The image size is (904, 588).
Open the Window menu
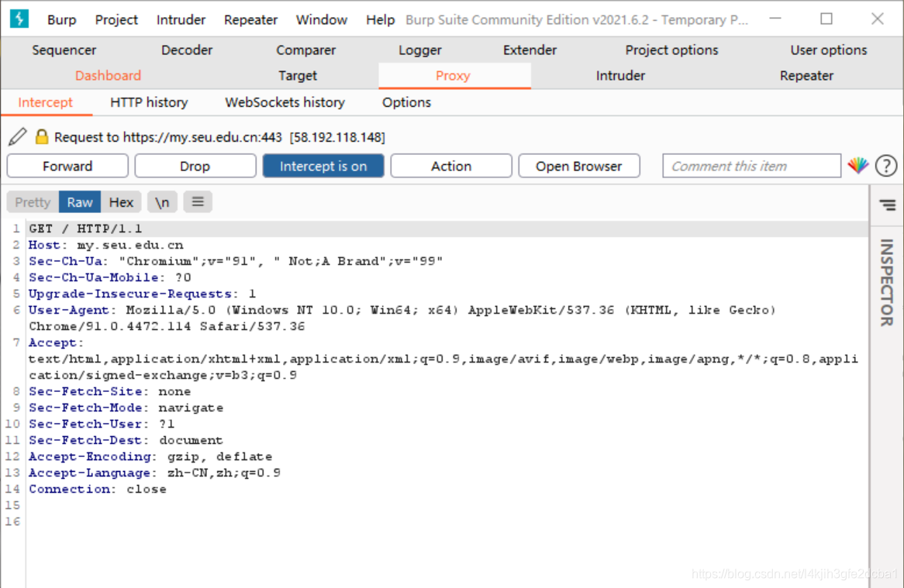click(x=322, y=19)
